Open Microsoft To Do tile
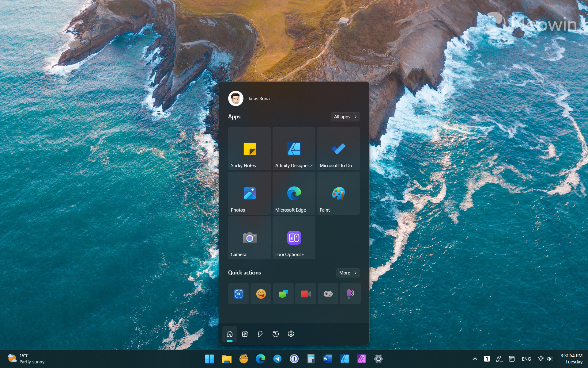The width and height of the screenshot is (588, 368). 338,149
